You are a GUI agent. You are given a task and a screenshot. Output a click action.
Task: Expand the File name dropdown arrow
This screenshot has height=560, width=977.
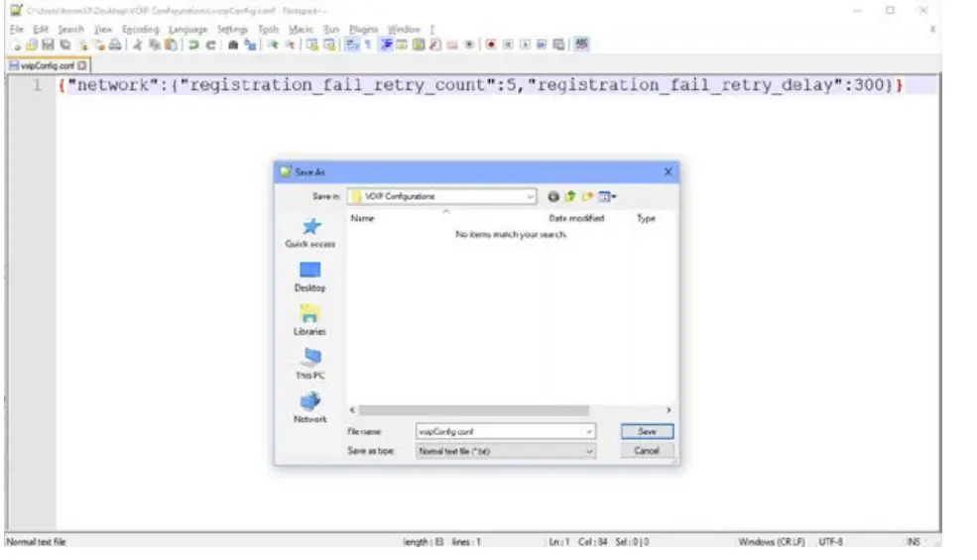(589, 432)
